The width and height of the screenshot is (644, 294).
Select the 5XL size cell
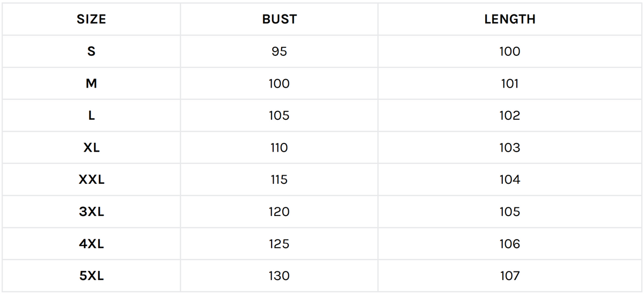coord(91,276)
